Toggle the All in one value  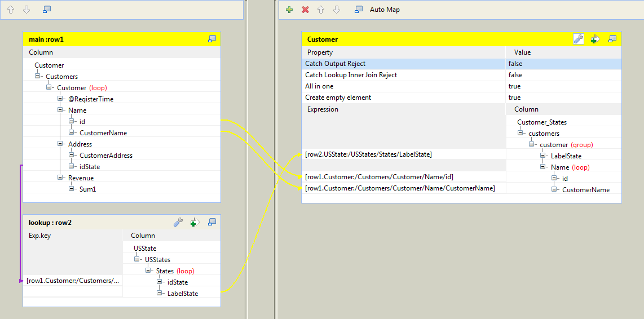click(x=563, y=86)
